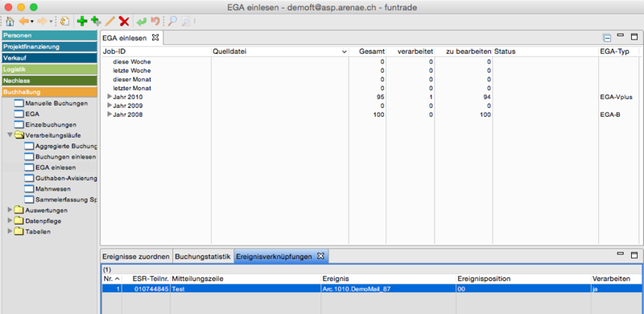Sort by the Nr. column header
The height and width of the screenshot is (314, 644).
111,279
